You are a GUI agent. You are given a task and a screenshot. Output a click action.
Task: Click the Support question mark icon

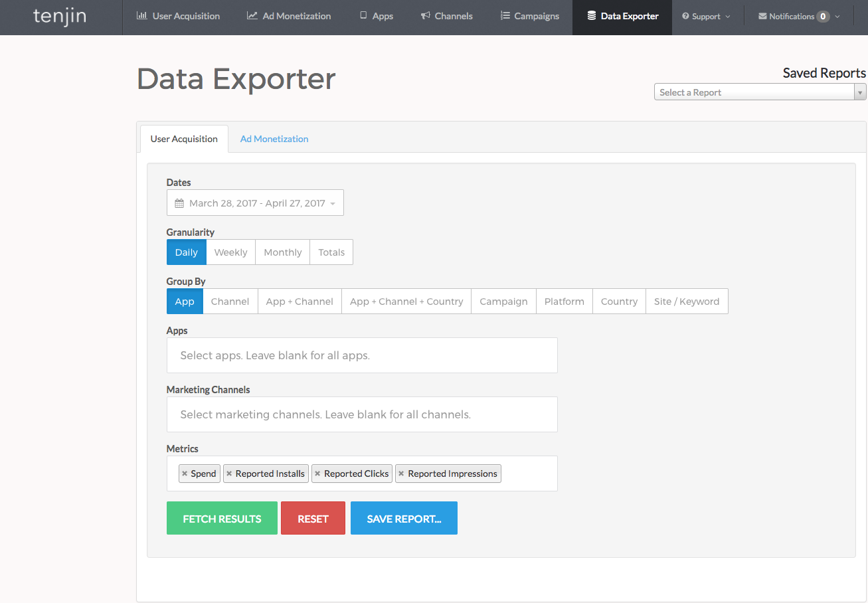685,16
